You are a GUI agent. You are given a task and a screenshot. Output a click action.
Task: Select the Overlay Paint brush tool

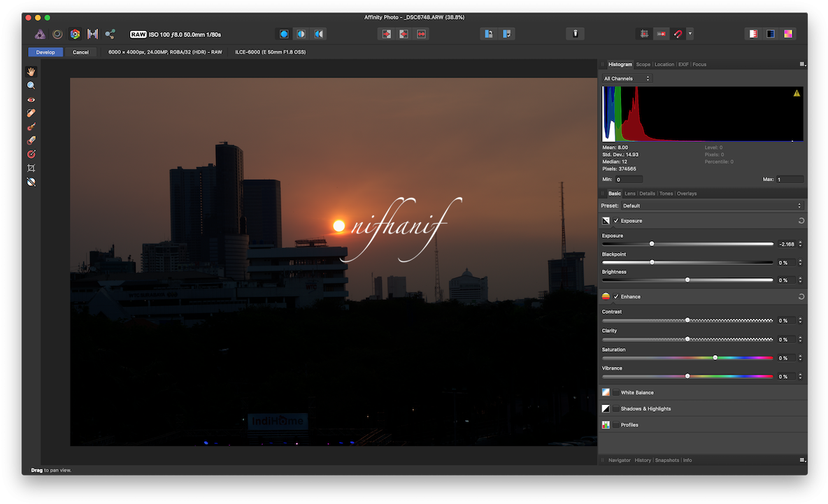31,127
